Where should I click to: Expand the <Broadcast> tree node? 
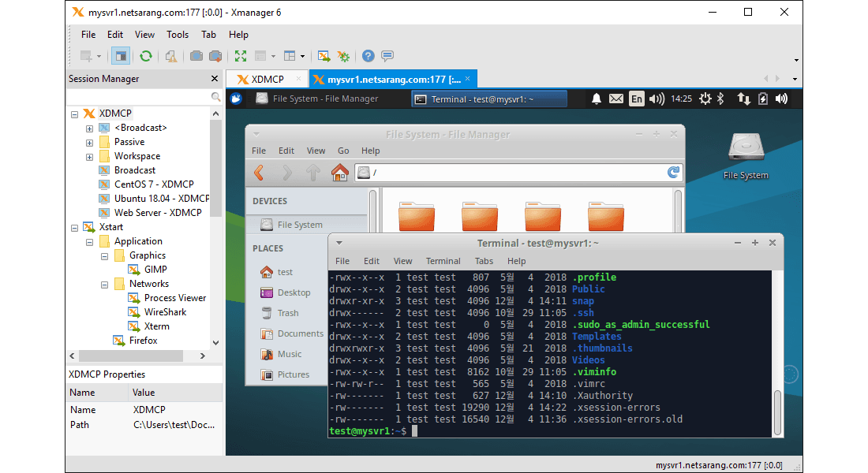[90, 128]
